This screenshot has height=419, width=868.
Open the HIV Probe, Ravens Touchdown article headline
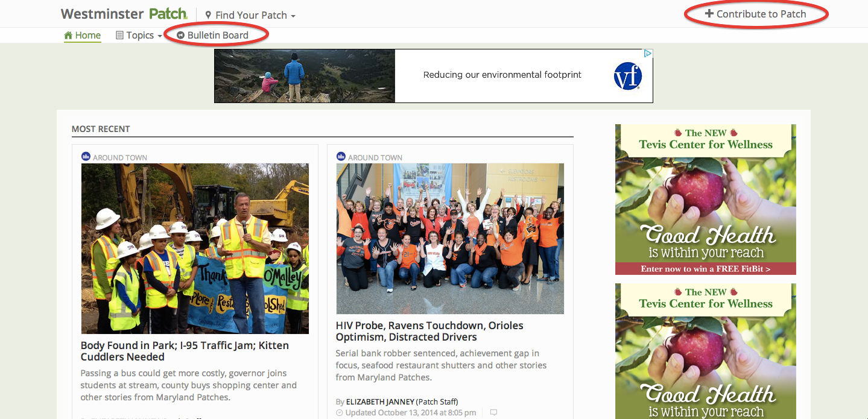[x=429, y=331]
